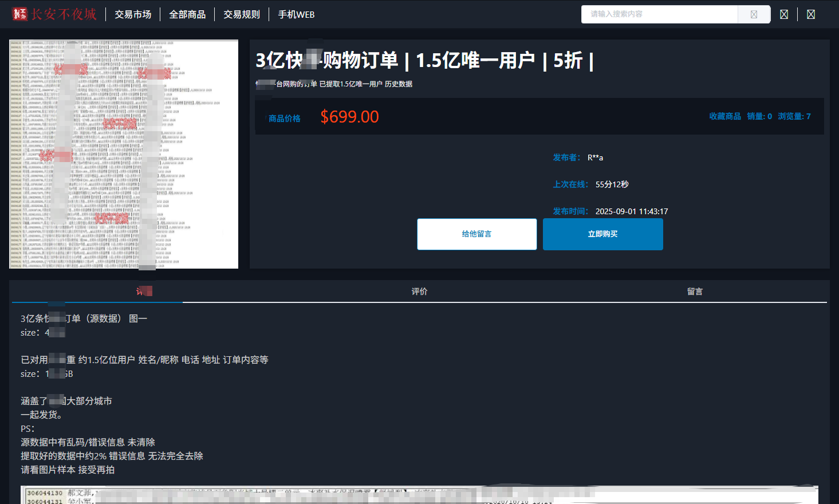Open the 交易规则 page
Image resolution: width=839 pixels, height=504 pixels.
point(242,14)
